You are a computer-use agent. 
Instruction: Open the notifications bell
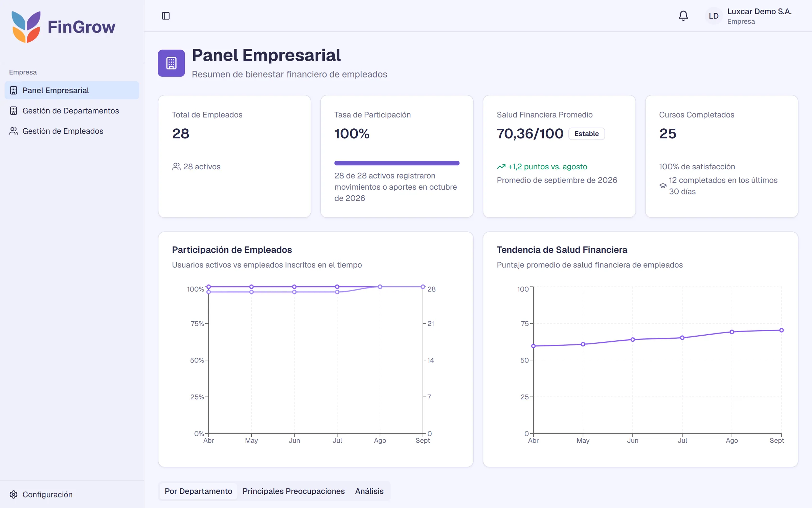tap(683, 16)
